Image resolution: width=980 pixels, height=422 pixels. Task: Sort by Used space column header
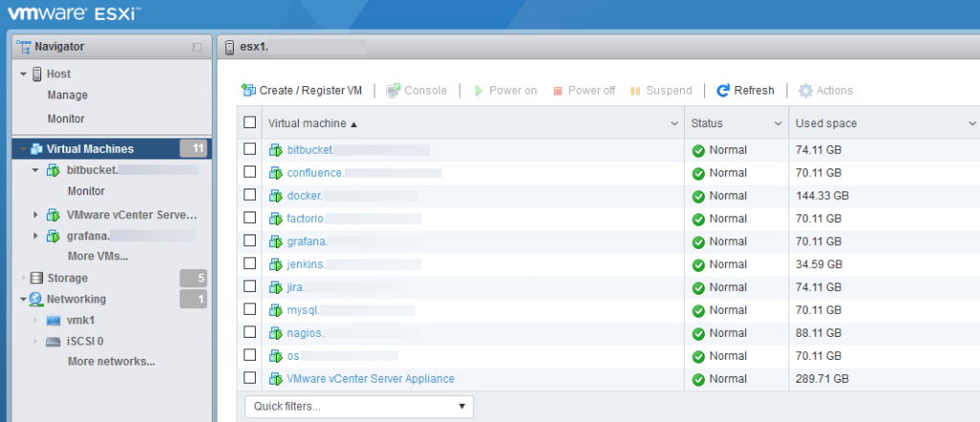tap(826, 123)
